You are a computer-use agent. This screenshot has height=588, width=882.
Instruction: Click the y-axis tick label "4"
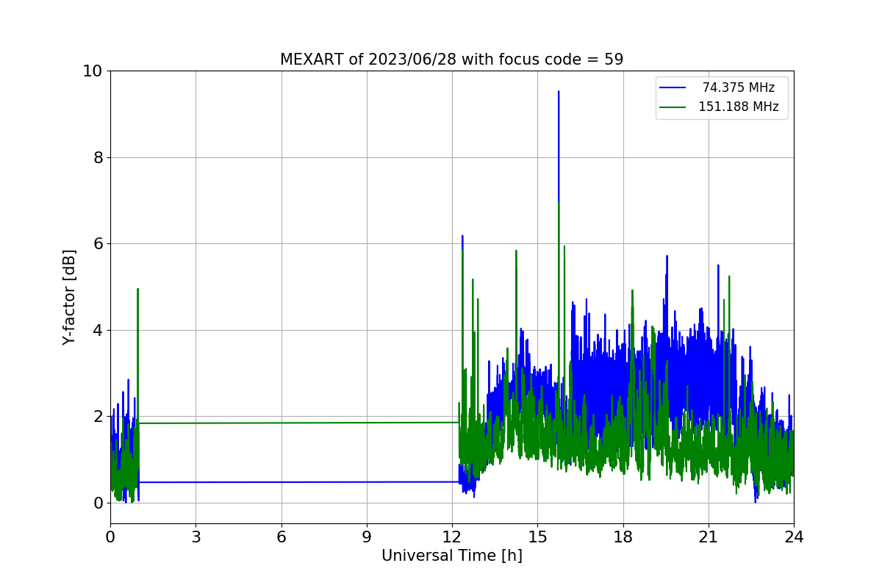pyautogui.click(x=98, y=330)
